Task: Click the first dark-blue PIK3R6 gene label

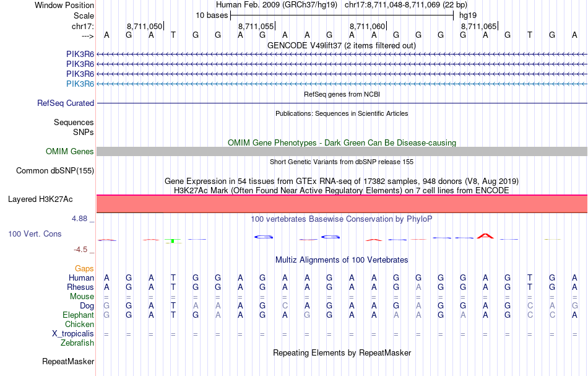Action: (x=80, y=55)
